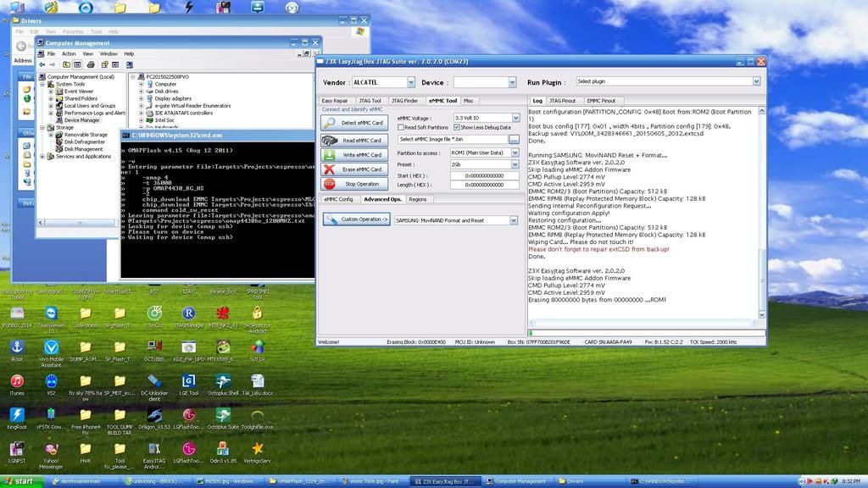Screen dimensions: 868x488
Task: Expand Services and Applications node
Action: (x=42, y=157)
